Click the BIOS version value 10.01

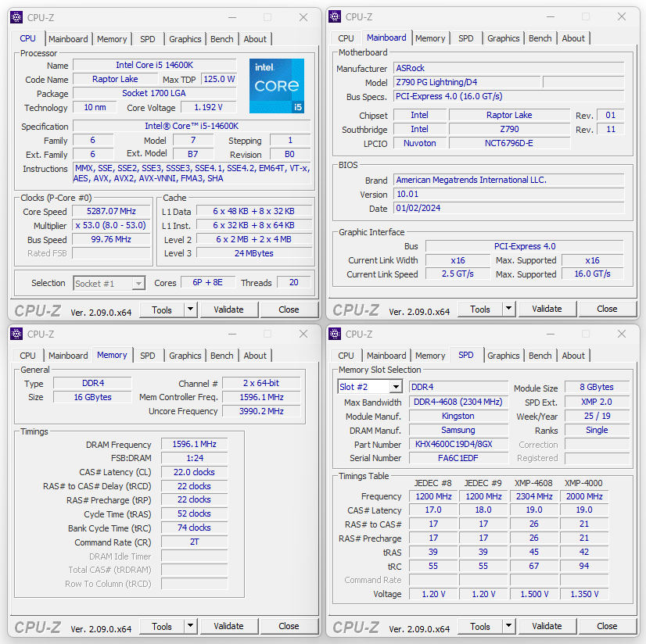[509, 194]
